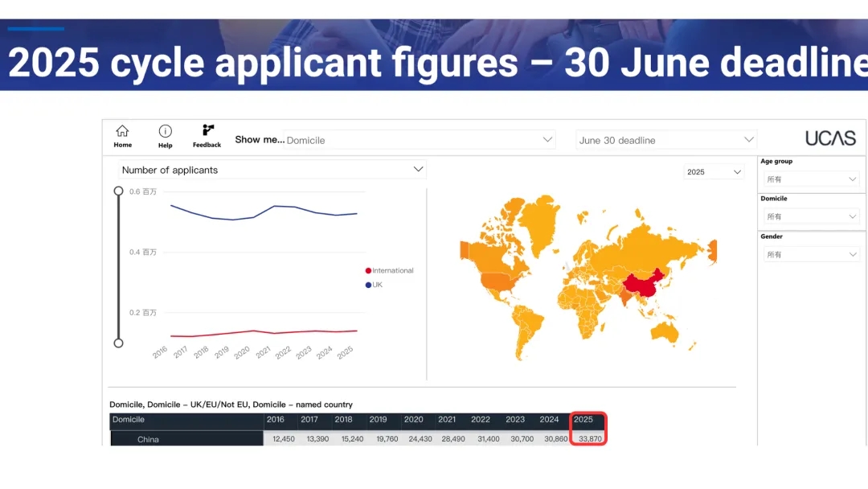The image size is (868, 489).
Task: Click the UCAS logo
Action: point(830,138)
